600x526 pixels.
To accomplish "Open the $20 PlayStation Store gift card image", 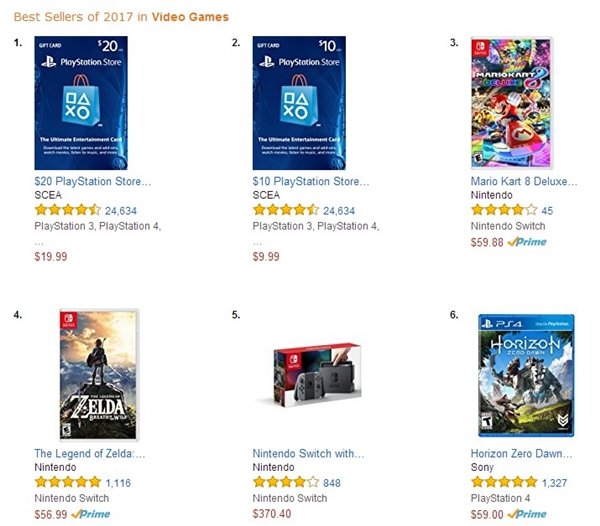I will pyautogui.click(x=81, y=103).
